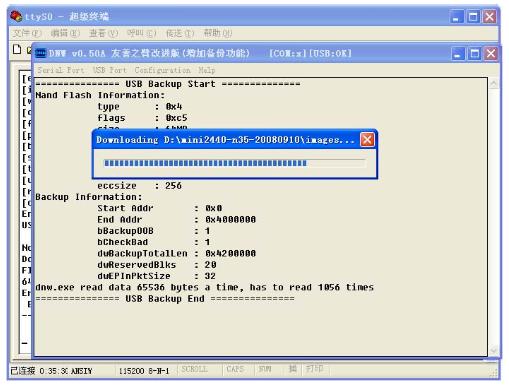Image resolution: width=509 pixels, height=386 pixels.
Task: Click the 已连接 connection time in status bar
Action: 40,371
